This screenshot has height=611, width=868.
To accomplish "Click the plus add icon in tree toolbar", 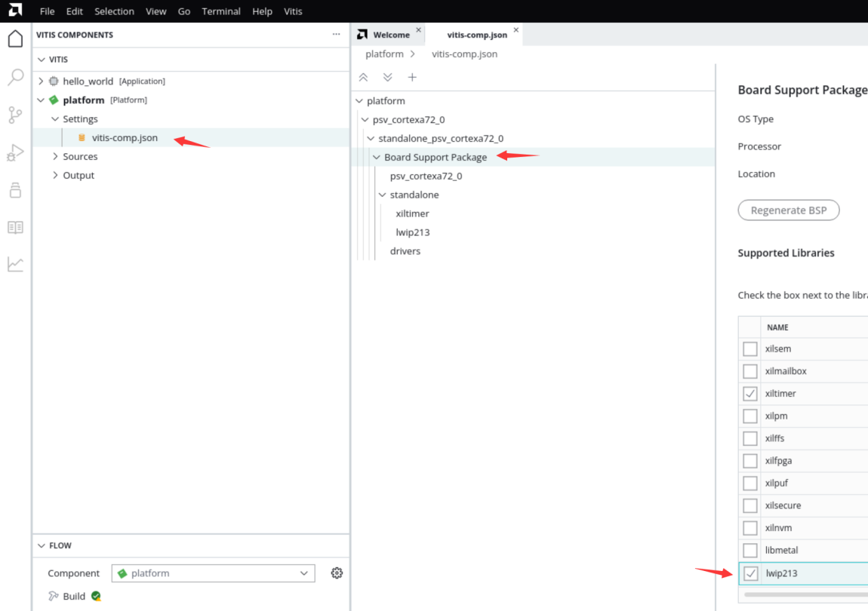I will click(412, 78).
